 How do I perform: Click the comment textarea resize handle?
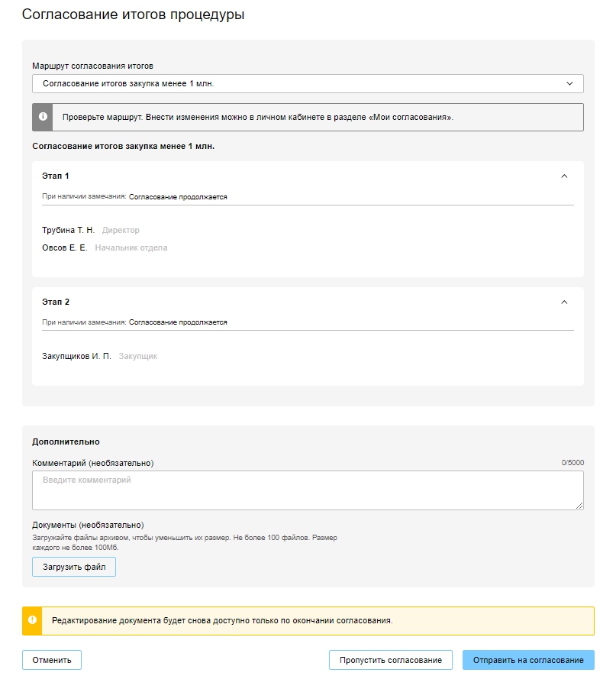coord(580,506)
